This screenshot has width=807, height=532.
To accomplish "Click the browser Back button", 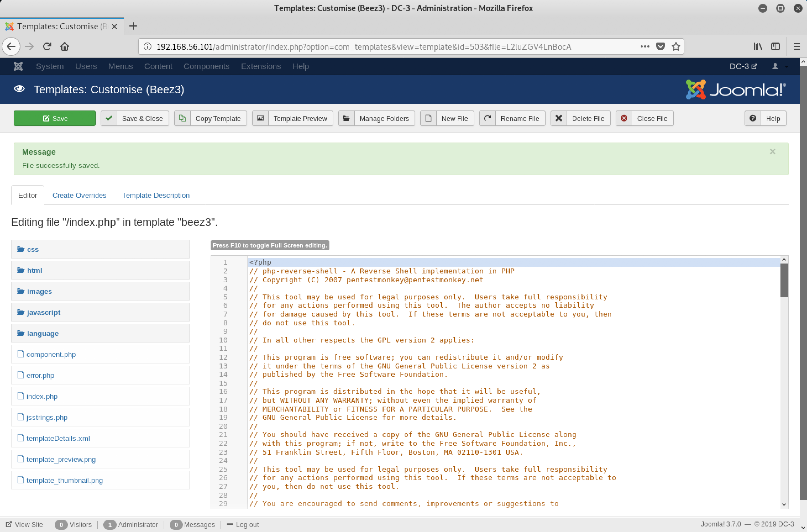I will coord(11,46).
